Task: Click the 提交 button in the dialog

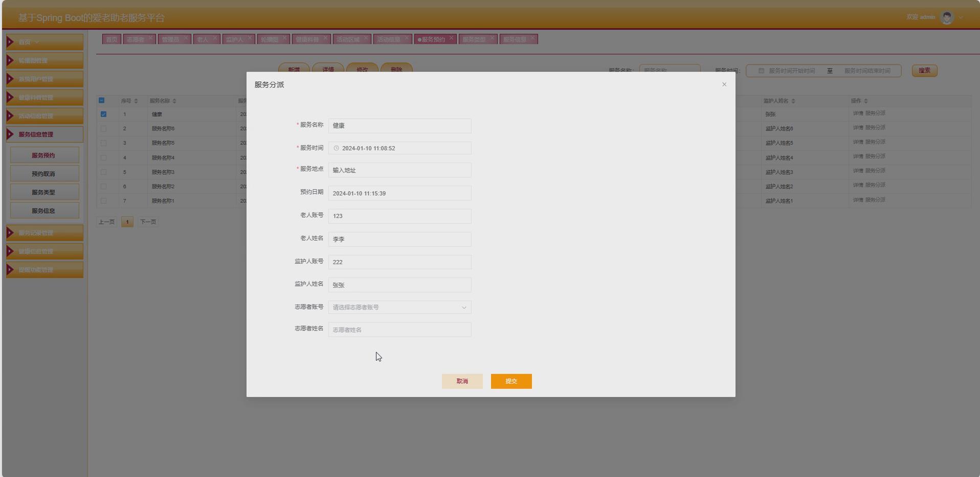Action: pos(510,381)
